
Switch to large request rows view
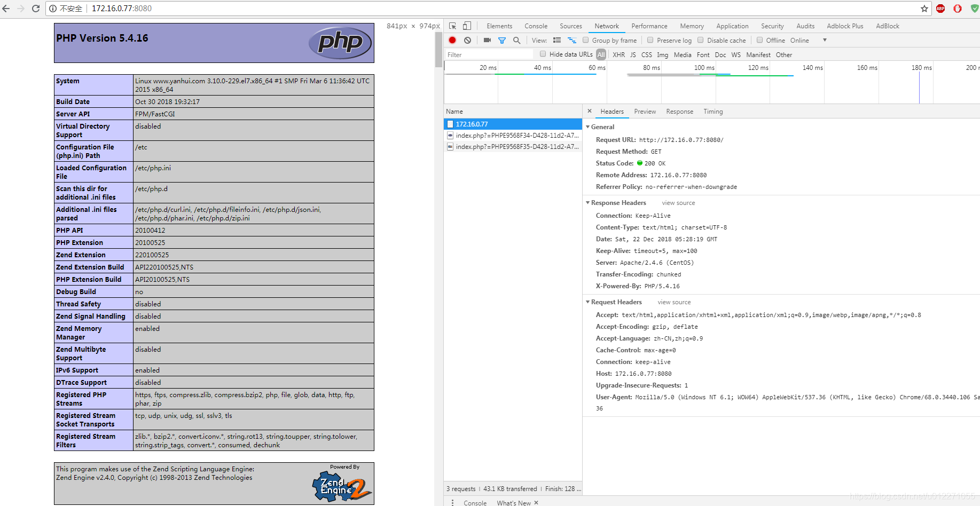point(557,40)
